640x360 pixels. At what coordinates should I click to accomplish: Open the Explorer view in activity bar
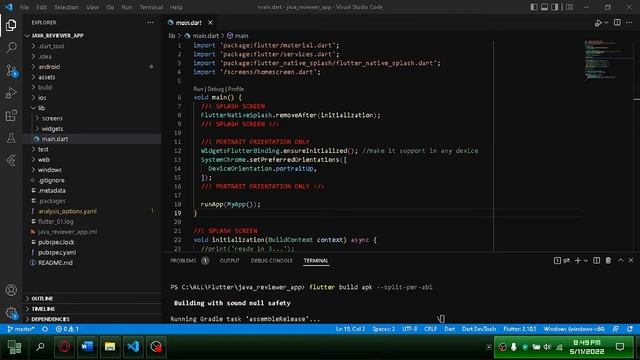click(11, 25)
